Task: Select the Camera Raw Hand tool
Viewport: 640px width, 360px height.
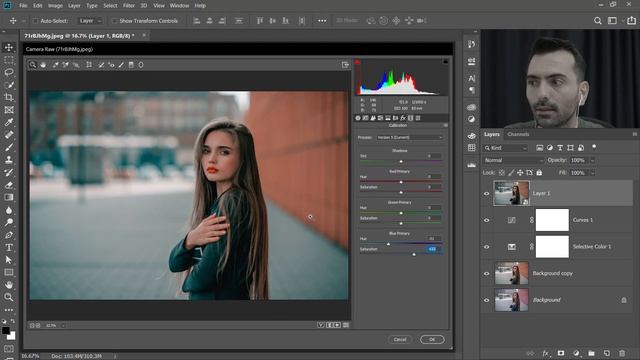Action: tap(43, 65)
